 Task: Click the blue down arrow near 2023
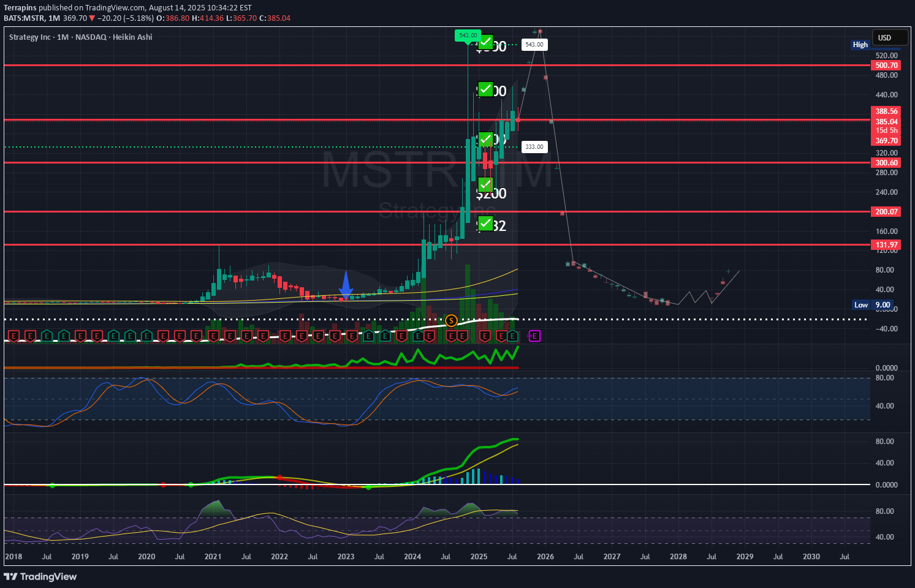[x=346, y=285]
